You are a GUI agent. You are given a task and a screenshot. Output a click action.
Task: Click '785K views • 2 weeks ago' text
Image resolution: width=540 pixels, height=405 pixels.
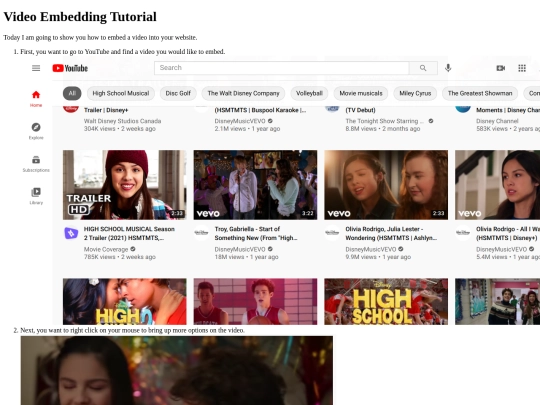pos(120,257)
